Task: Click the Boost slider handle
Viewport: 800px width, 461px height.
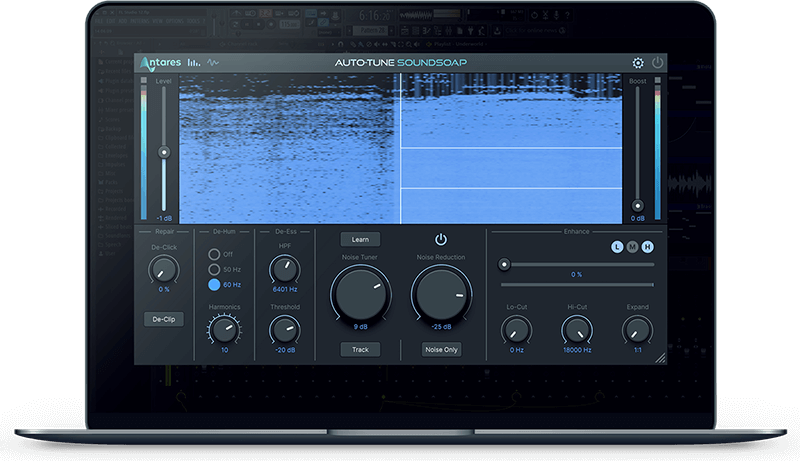Action: coord(637,206)
